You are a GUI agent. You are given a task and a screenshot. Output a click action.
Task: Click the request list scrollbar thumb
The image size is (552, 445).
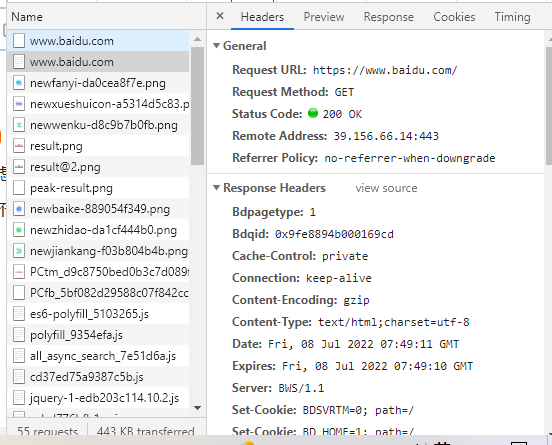tap(197, 106)
